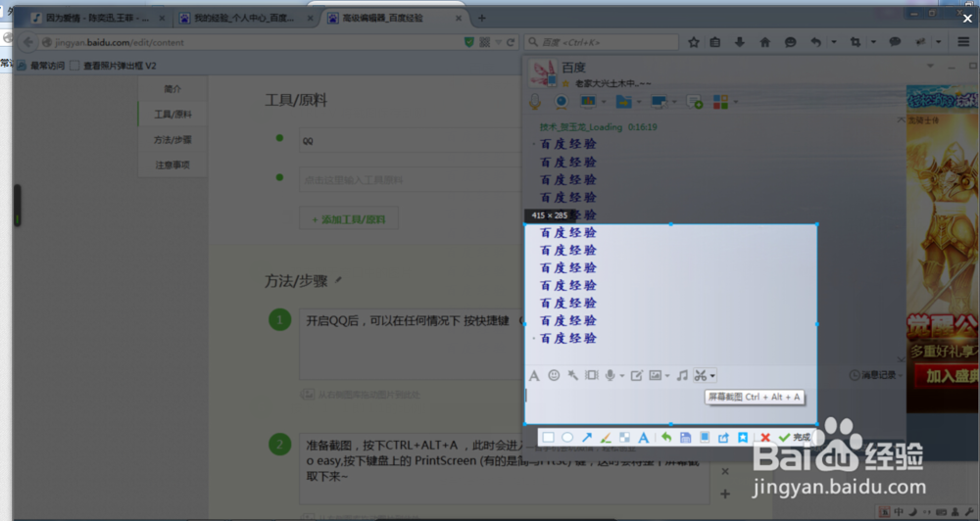Click the handwriting input icon
The width and height of the screenshot is (980, 521).
click(x=636, y=375)
